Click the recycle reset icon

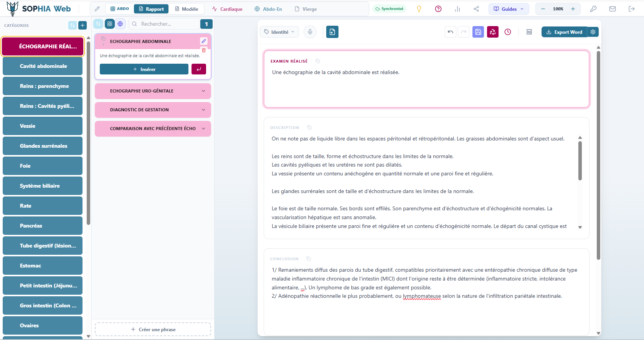[493, 32]
